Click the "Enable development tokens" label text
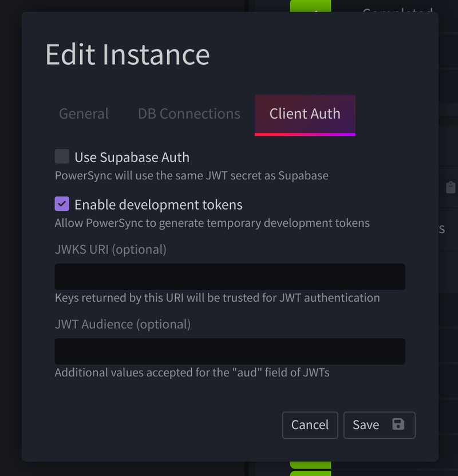458x476 pixels. (x=159, y=204)
